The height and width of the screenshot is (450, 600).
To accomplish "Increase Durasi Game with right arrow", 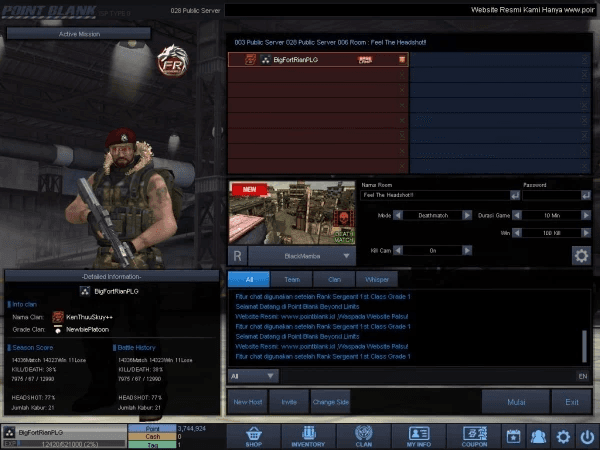I will click(x=586, y=215).
